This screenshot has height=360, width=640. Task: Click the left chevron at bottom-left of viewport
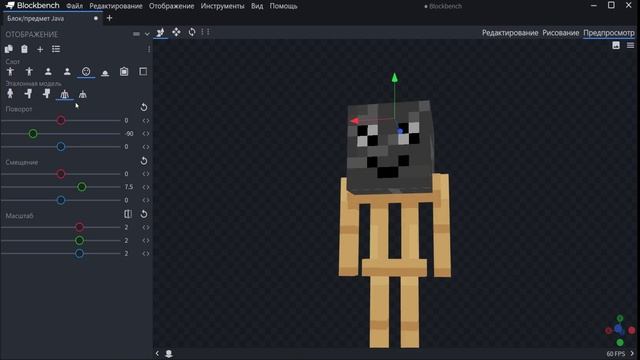[157, 353]
